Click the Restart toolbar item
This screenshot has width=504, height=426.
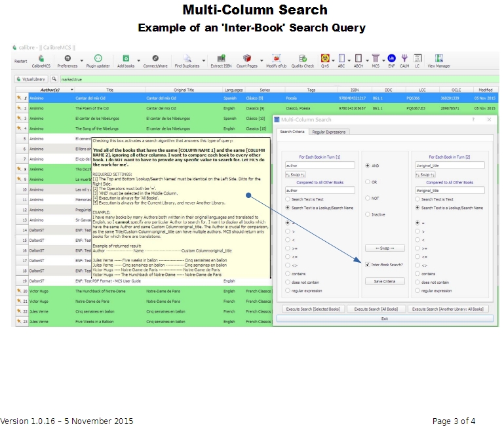pyautogui.click(x=20, y=61)
